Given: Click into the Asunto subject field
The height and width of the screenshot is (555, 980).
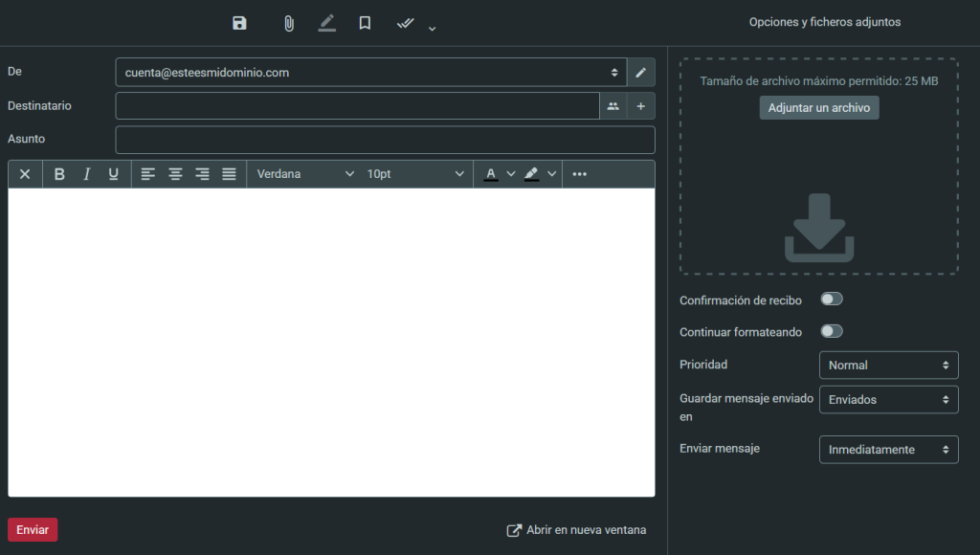Looking at the screenshot, I should pyautogui.click(x=385, y=140).
